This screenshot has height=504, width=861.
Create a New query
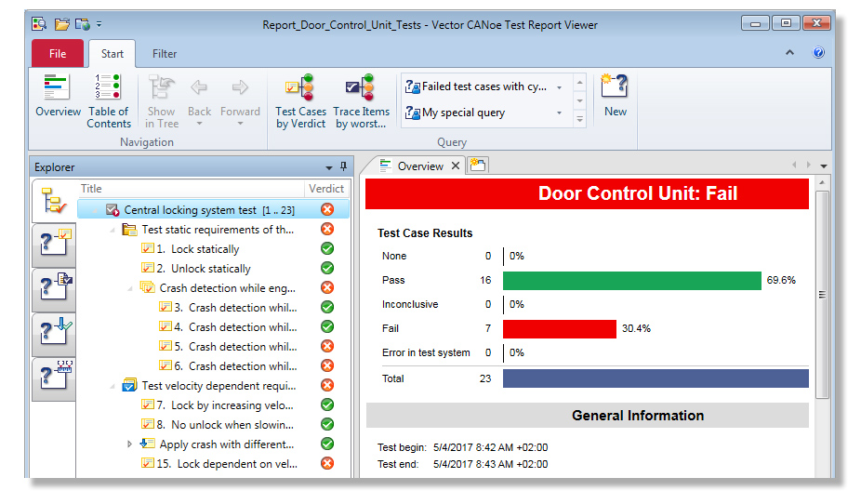coord(615,96)
